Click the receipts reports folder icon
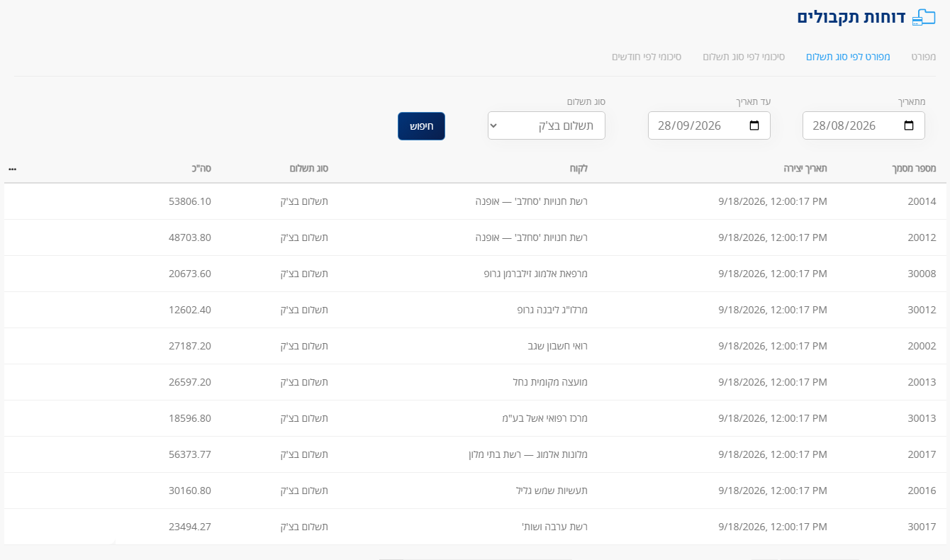The width and height of the screenshot is (950, 560). click(x=924, y=18)
